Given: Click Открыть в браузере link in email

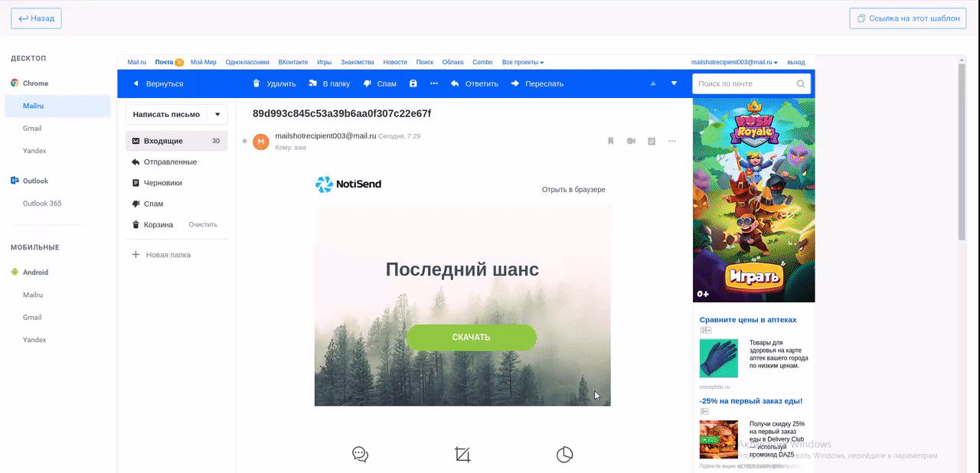Looking at the screenshot, I should coord(573,189).
